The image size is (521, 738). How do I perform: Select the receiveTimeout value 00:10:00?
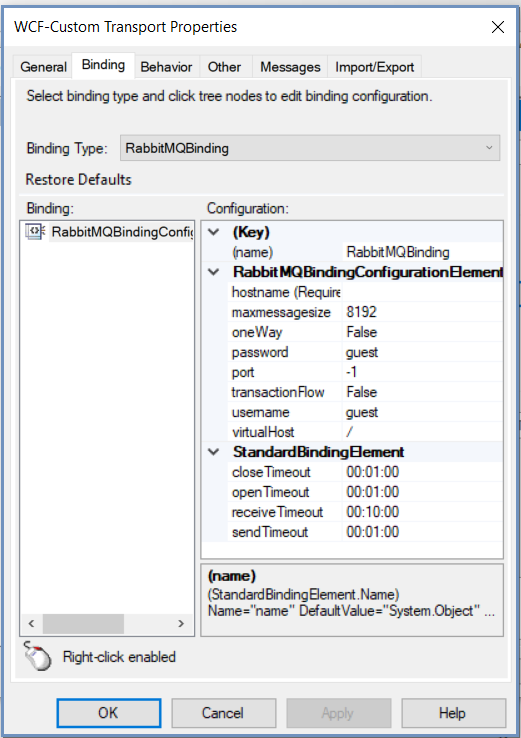[422, 512]
